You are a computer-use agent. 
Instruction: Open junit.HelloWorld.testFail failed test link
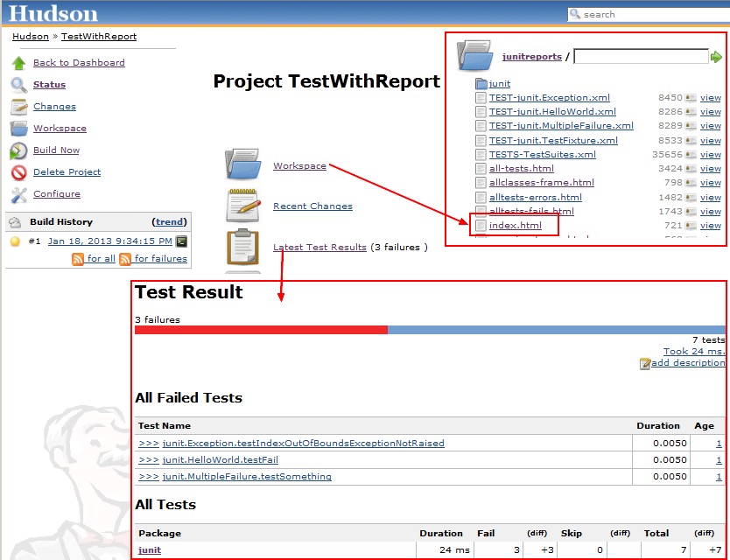coord(220,459)
